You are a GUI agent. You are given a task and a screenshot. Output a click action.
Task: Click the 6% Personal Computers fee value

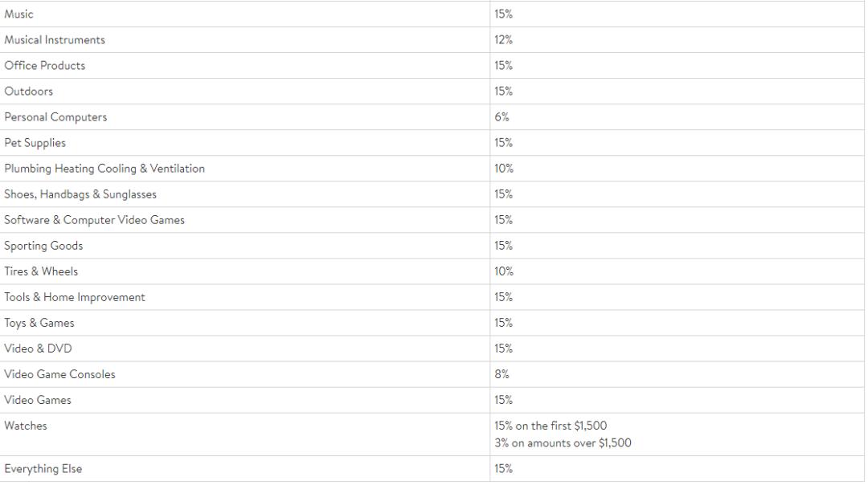(x=502, y=117)
